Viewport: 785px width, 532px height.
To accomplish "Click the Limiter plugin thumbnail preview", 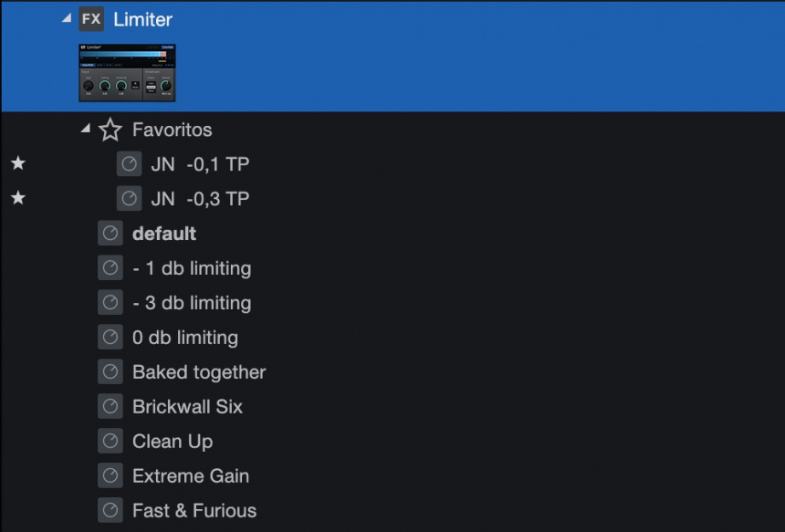I will pyautogui.click(x=127, y=72).
